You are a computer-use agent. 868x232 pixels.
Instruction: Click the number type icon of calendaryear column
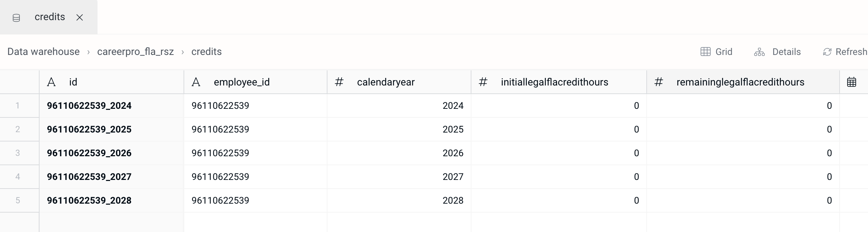click(339, 82)
